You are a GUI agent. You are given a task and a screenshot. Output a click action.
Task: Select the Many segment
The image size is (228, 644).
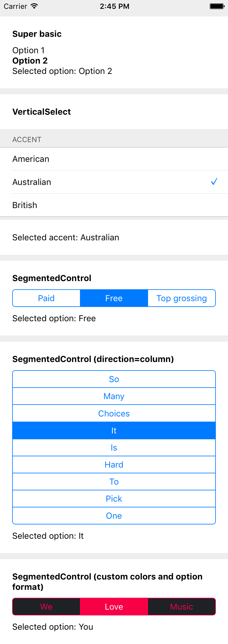[114, 396]
